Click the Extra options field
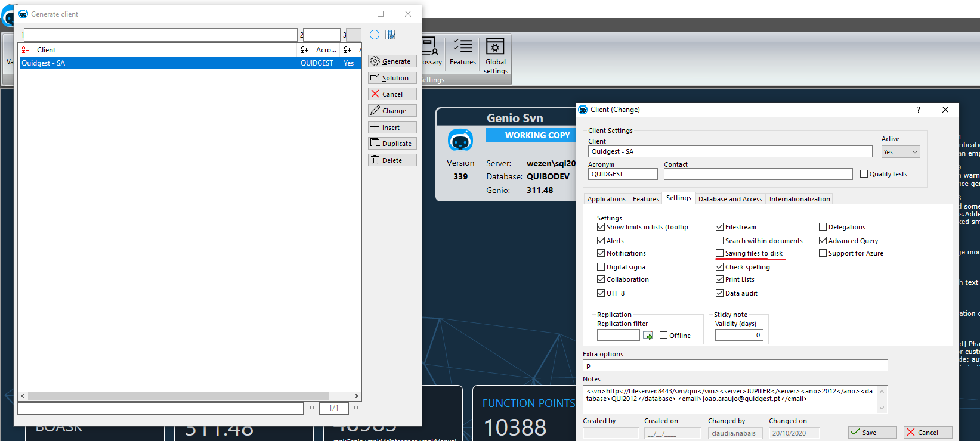The image size is (980, 441). [735, 365]
